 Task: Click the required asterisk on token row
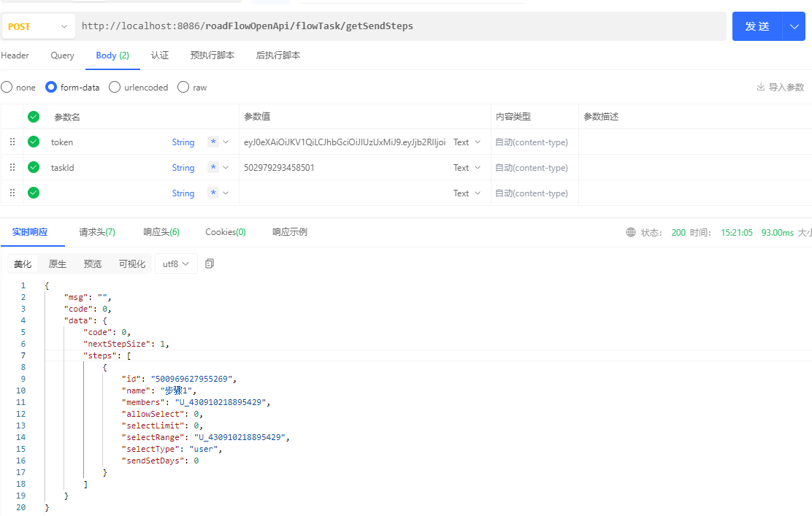click(212, 142)
